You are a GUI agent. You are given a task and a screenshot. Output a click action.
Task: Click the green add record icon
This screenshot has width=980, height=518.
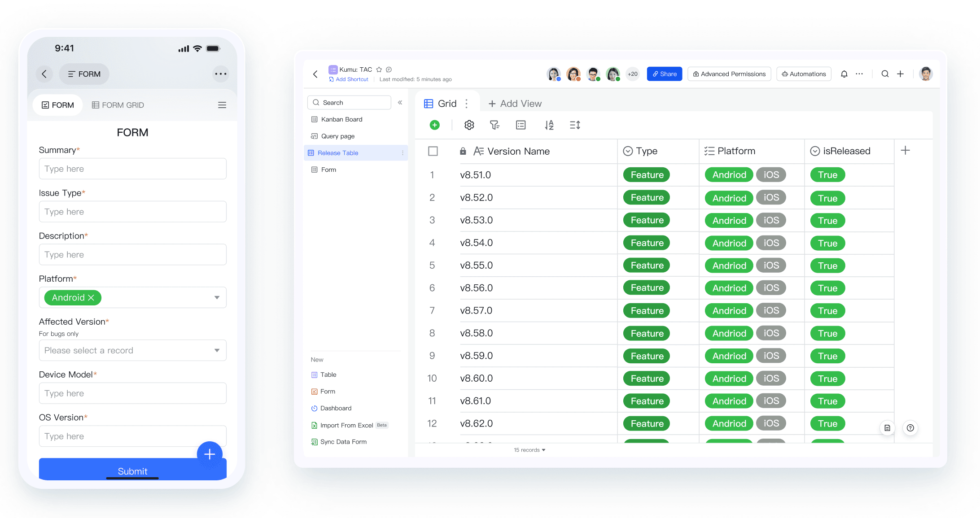(434, 125)
